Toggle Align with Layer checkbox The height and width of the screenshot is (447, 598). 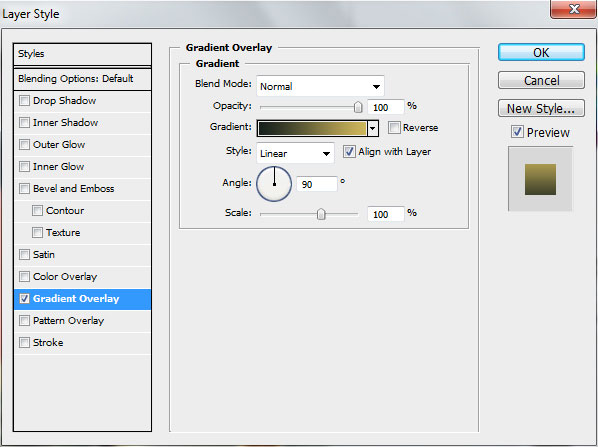point(349,151)
